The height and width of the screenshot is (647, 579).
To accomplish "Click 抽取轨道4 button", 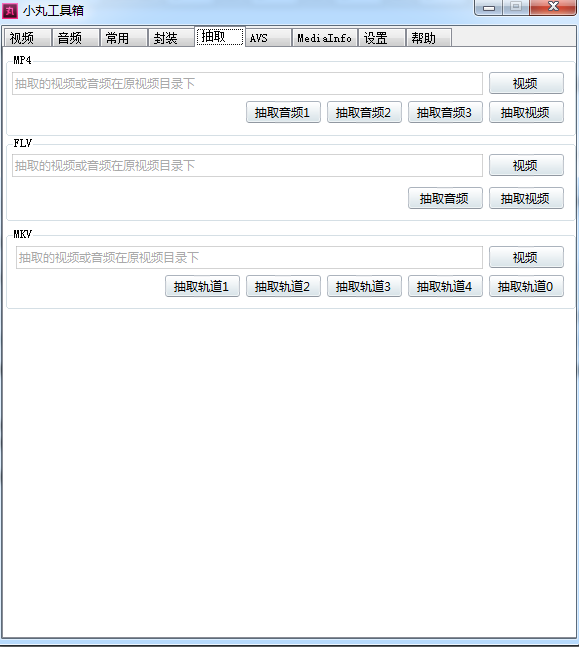I will coord(445,286).
